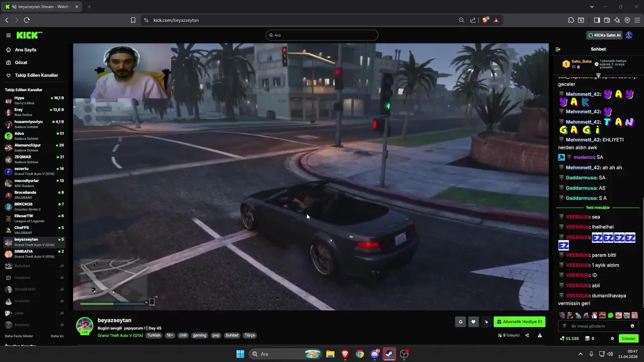Open Seko_Baba leaderboard entry
The height and width of the screenshot is (362, 644).
577,64
